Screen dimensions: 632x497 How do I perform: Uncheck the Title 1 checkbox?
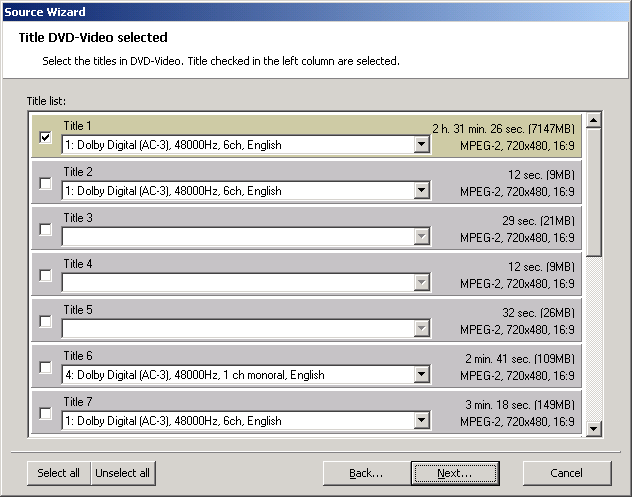pyautogui.click(x=45, y=137)
